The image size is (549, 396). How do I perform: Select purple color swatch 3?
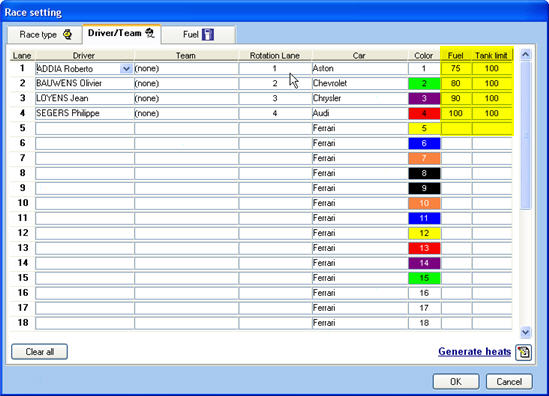click(x=424, y=98)
